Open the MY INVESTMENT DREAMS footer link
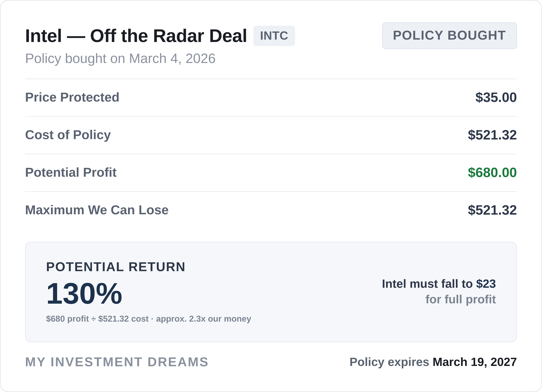This screenshot has width=542, height=392. [117, 362]
